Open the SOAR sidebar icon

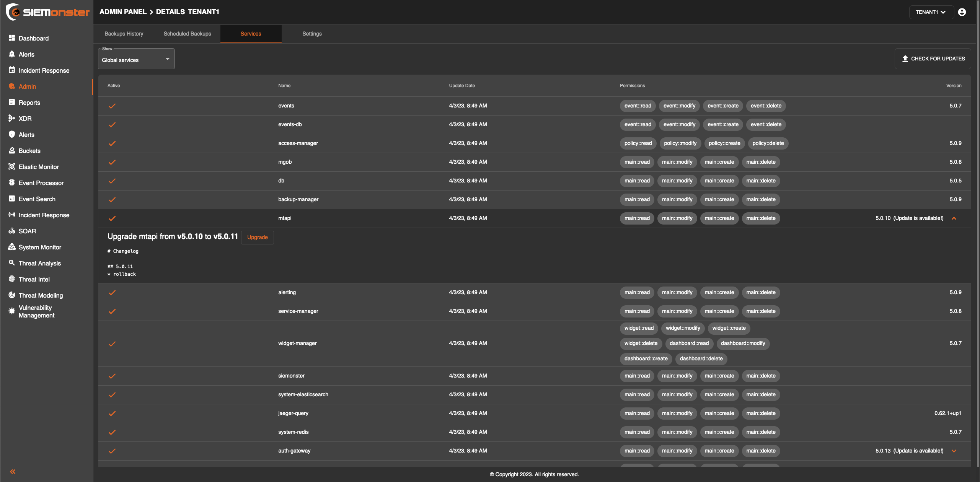[x=12, y=231]
